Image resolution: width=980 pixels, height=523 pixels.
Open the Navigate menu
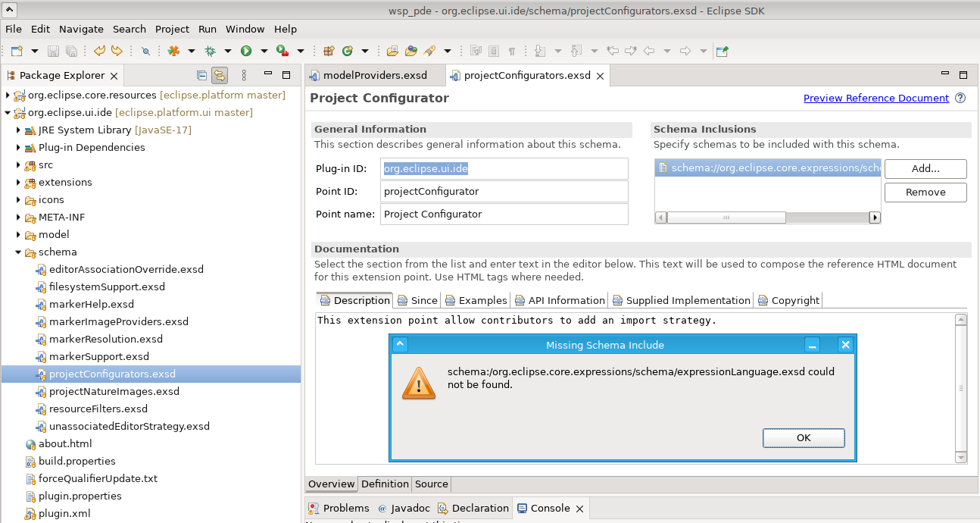[x=81, y=29]
